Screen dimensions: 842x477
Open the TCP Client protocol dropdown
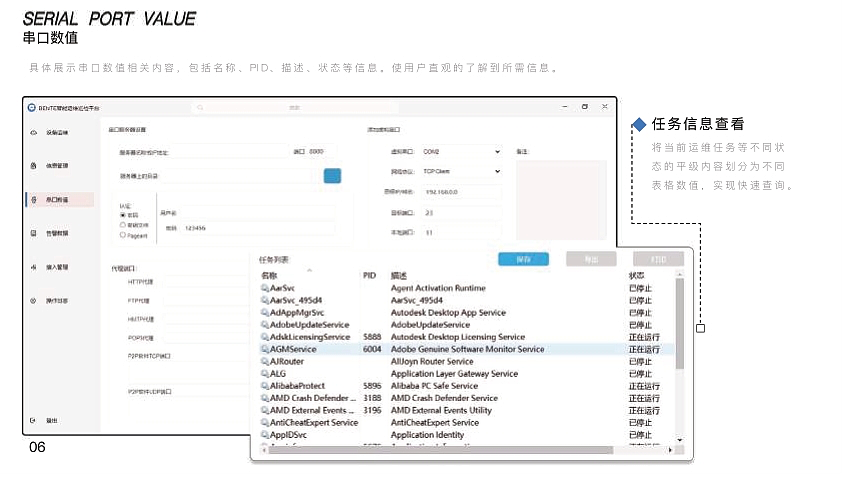[x=461, y=171]
